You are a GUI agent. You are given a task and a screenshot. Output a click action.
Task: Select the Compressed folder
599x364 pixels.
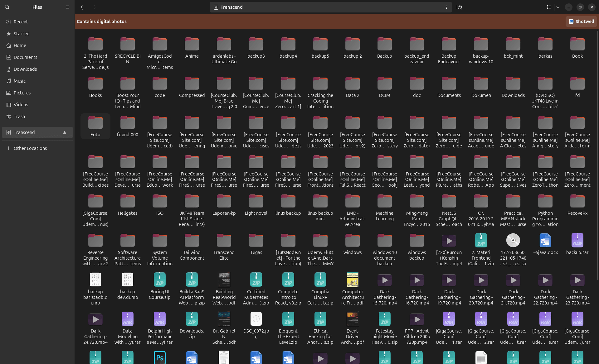[x=192, y=87]
